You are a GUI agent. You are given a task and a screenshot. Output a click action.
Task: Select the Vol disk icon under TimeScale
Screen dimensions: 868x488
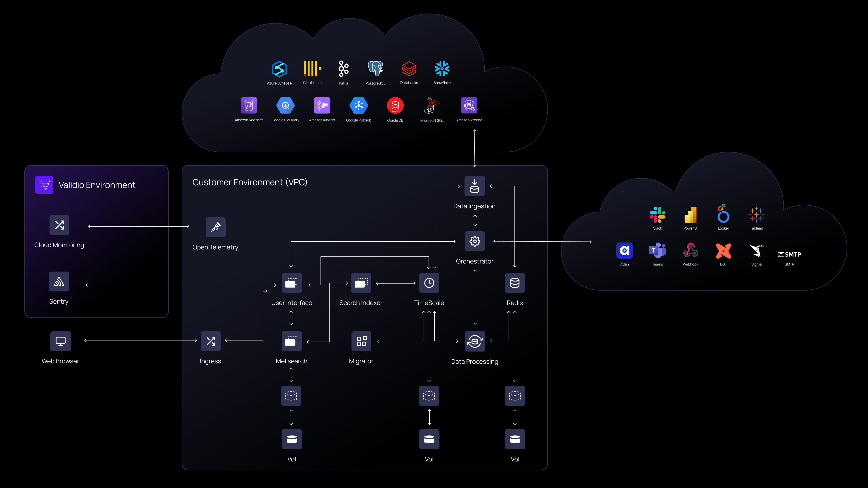coord(429,439)
